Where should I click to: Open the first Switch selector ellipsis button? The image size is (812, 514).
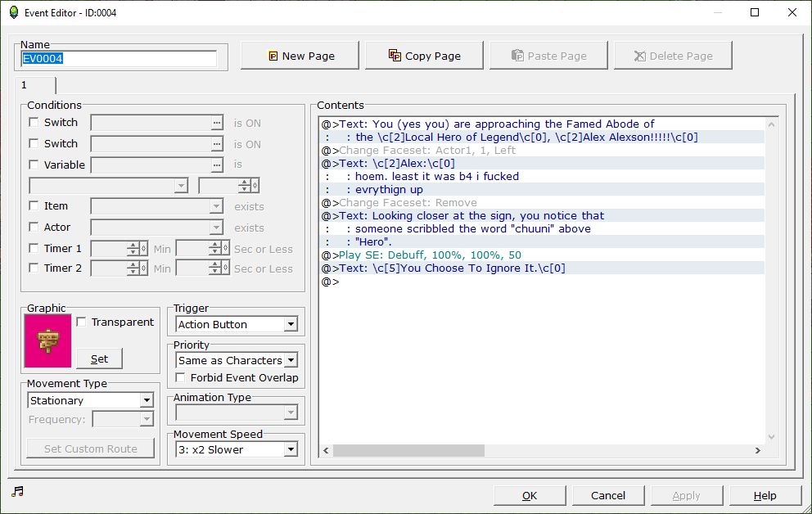tap(216, 123)
